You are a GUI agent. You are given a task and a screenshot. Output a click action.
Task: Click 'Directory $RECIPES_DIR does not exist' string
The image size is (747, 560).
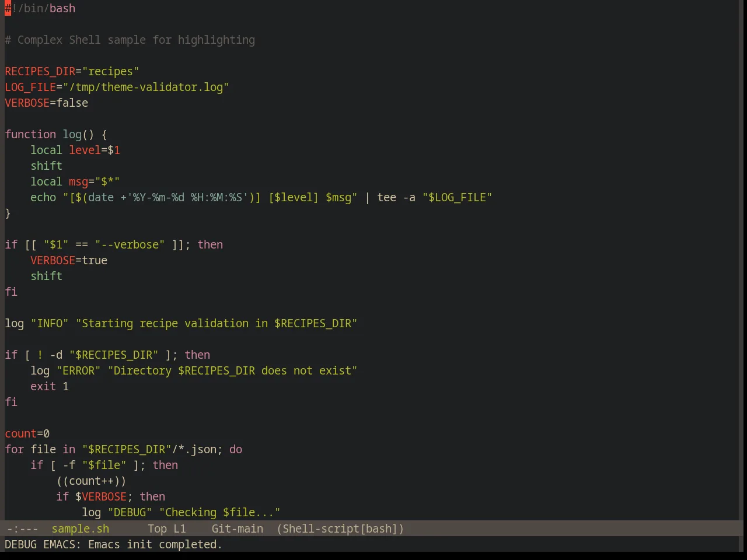pyautogui.click(x=232, y=370)
